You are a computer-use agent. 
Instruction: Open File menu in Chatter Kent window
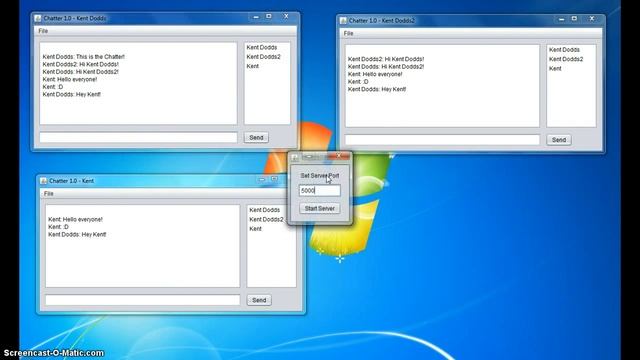[x=48, y=193]
